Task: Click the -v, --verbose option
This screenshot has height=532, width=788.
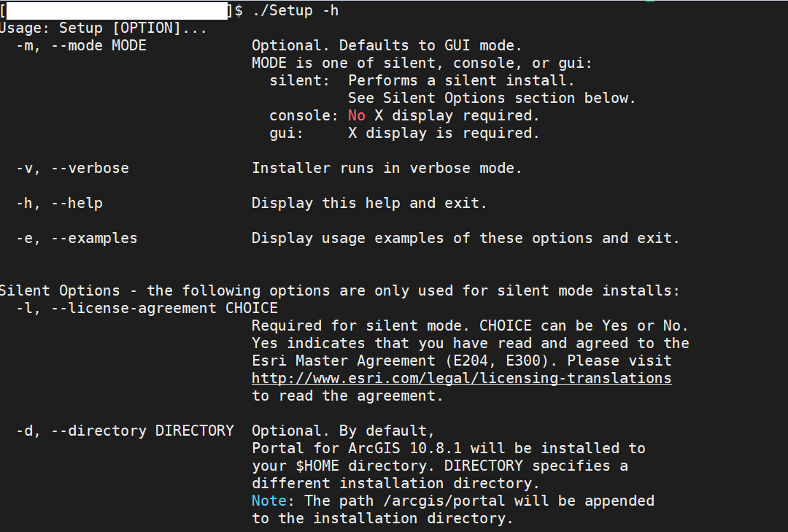Action: pyautogui.click(x=72, y=168)
